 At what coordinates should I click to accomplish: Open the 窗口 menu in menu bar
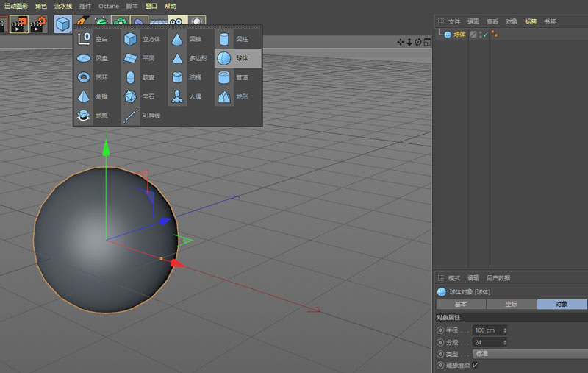[151, 6]
